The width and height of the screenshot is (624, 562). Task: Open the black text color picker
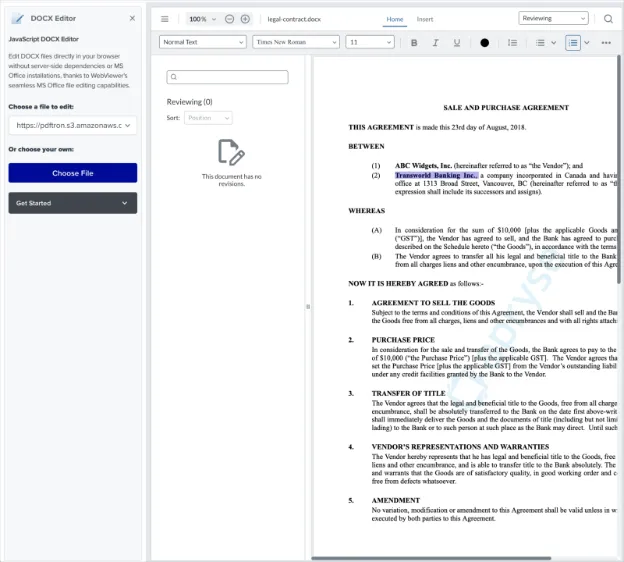pos(484,43)
